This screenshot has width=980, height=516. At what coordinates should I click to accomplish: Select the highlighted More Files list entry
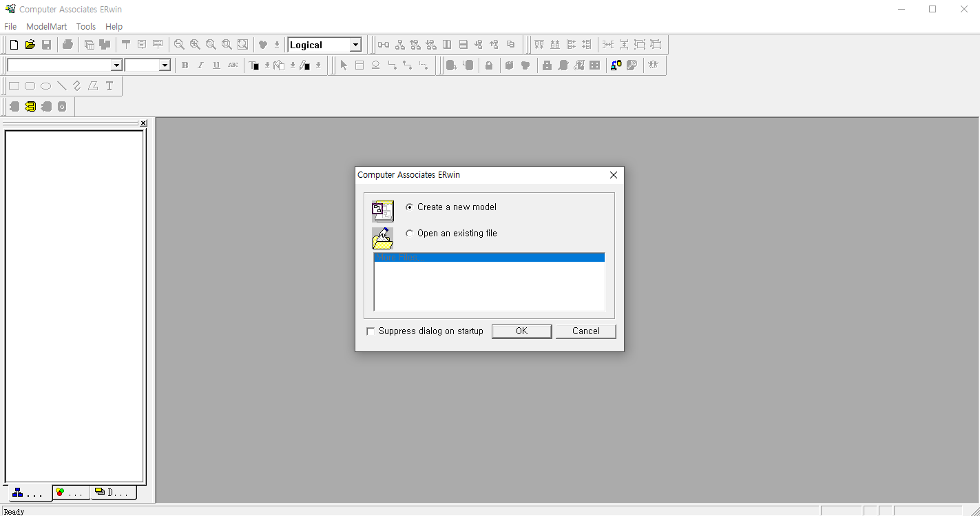click(489, 257)
